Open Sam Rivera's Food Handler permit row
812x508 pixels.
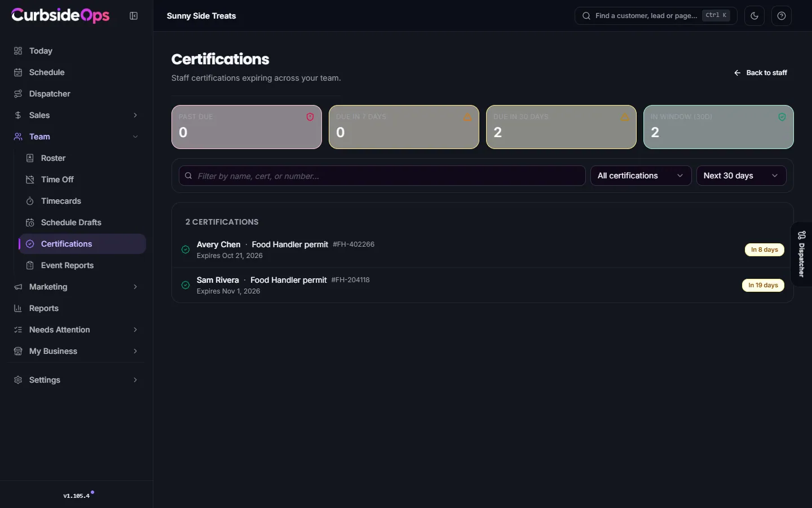482,285
